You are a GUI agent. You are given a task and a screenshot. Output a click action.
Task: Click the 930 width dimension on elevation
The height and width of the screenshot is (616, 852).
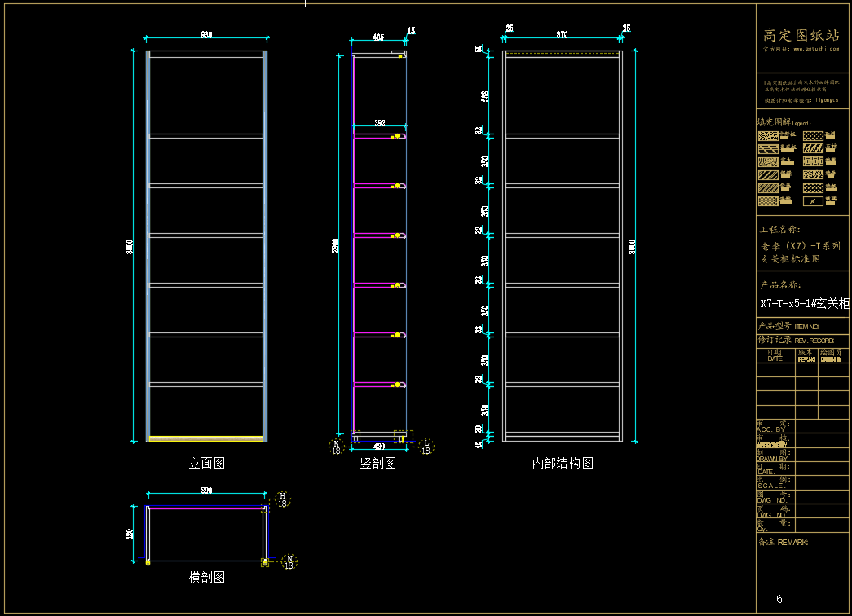[206, 35]
